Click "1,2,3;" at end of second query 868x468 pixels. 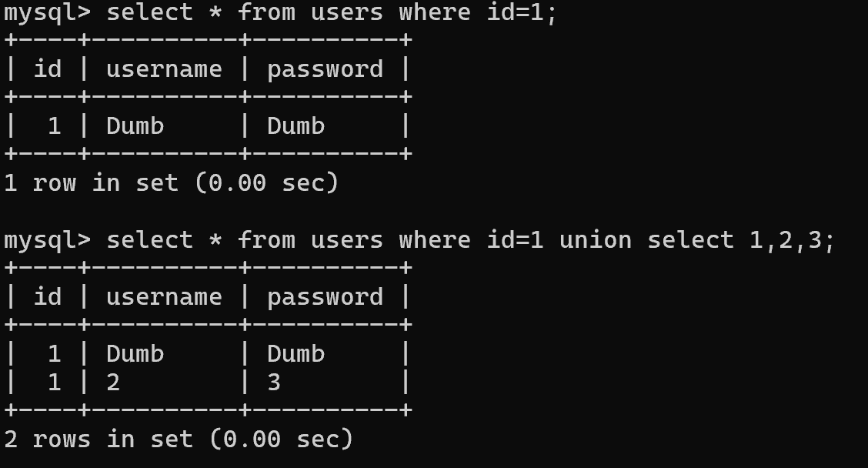click(792, 241)
